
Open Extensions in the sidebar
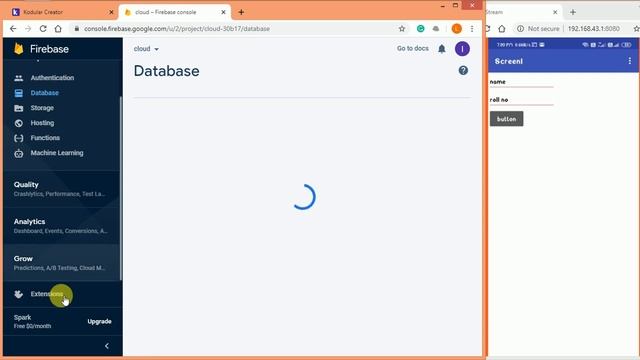pyautogui.click(x=47, y=294)
